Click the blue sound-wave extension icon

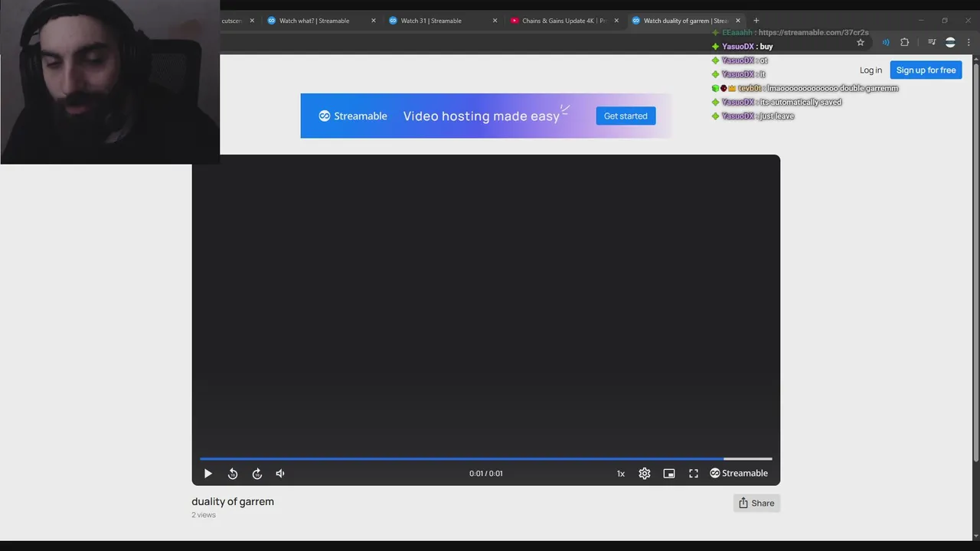click(x=886, y=43)
